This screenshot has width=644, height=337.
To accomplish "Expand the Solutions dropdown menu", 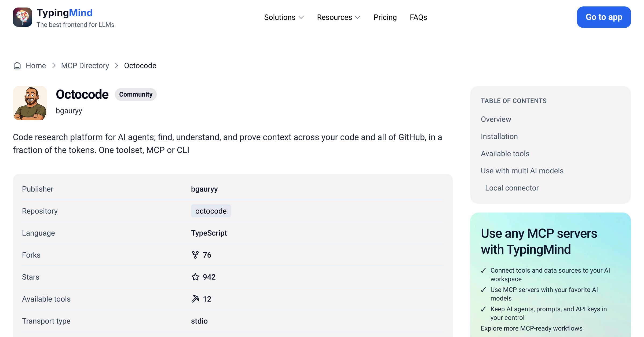I will pos(284,17).
